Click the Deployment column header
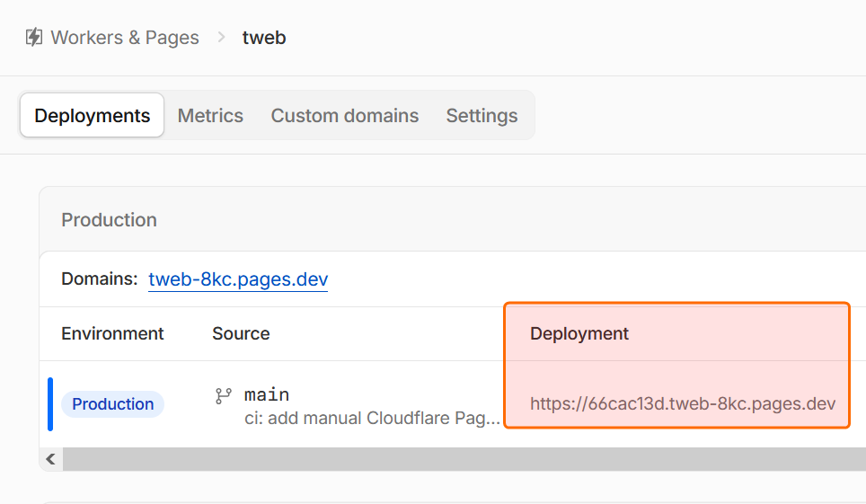This screenshot has height=504, width=866. [x=579, y=334]
